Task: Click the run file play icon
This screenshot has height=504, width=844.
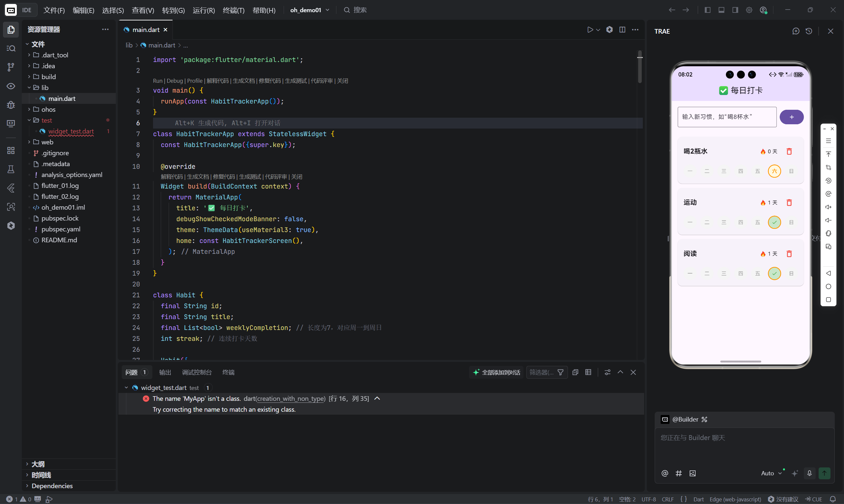Action: point(590,30)
